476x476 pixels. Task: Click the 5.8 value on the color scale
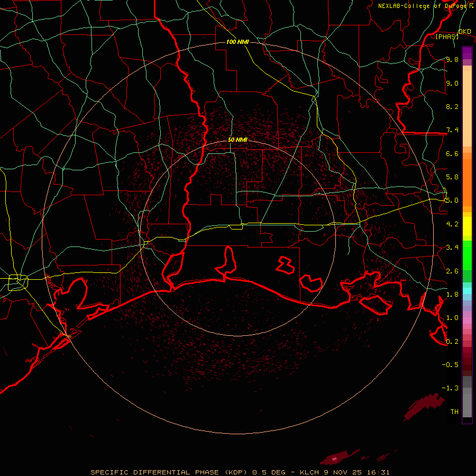[452, 177]
